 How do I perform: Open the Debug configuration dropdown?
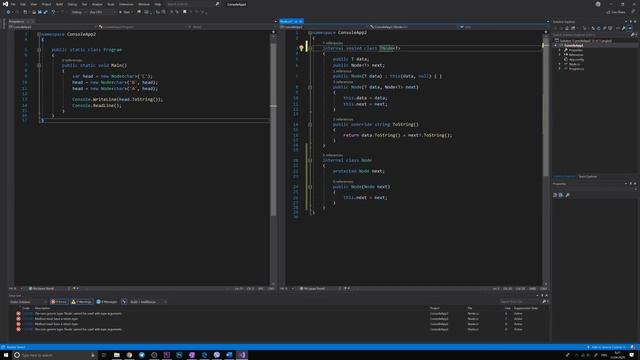78,12
